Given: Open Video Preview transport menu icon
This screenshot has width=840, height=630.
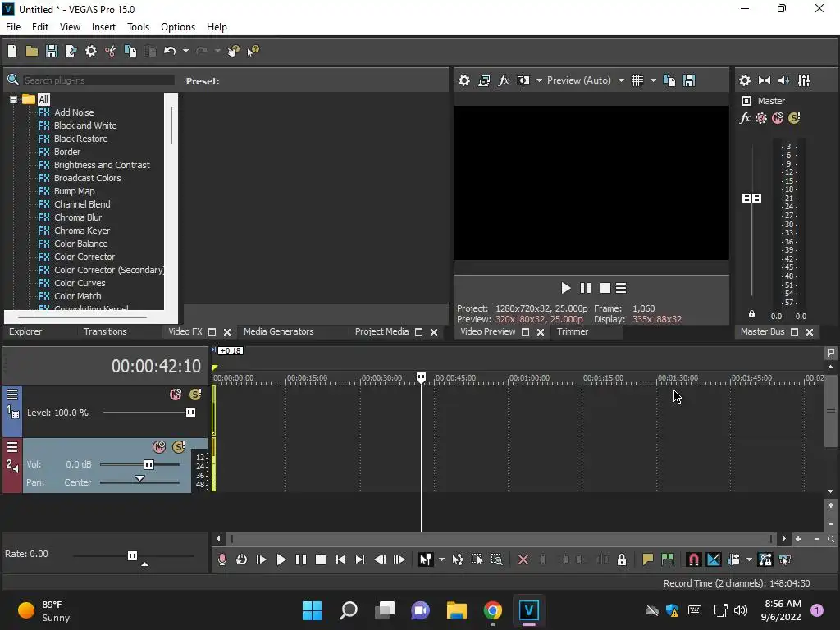Looking at the screenshot, I should coord(621,288).
